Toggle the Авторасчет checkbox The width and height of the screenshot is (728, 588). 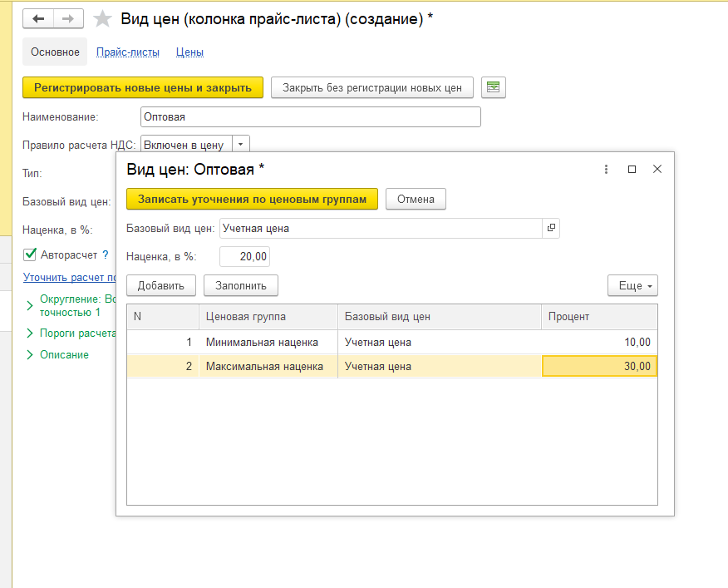tap(30, 254)
